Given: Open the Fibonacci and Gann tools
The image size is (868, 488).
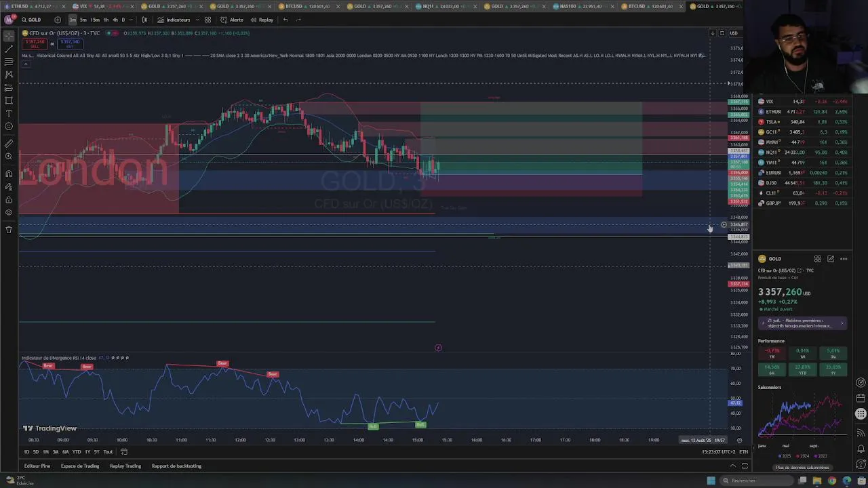Looking at the screenshot, I should pyautogui.click(x=9, y=62).
